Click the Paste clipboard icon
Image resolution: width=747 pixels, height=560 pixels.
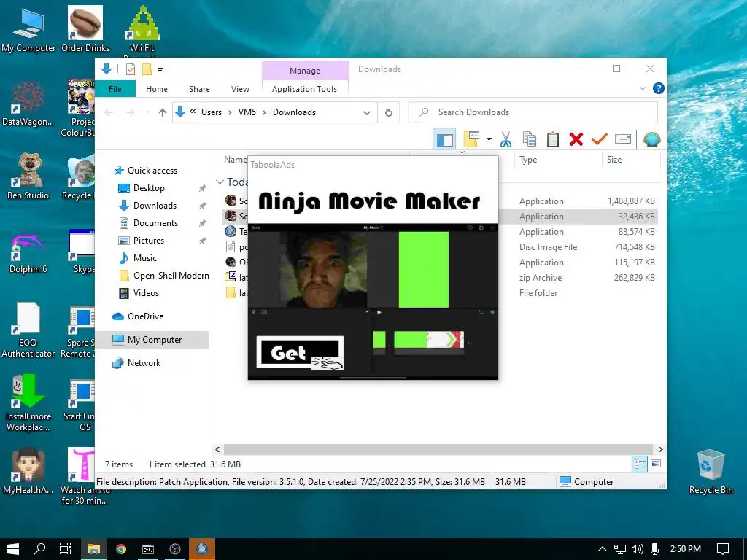coord(553,139)
